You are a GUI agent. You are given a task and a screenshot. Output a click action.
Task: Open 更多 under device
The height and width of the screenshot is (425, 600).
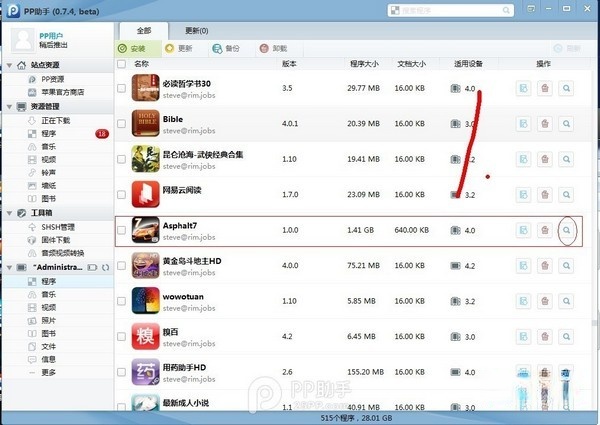point(48,372)
